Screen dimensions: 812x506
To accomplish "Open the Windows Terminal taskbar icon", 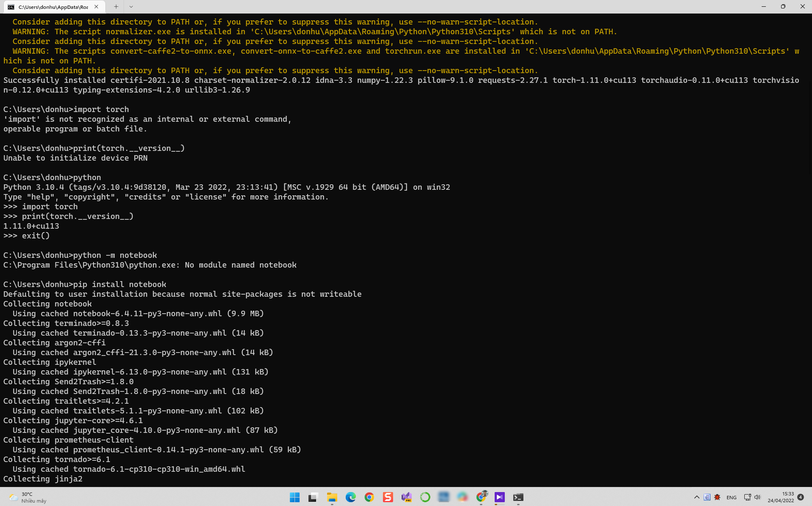I will pos(519,497).
